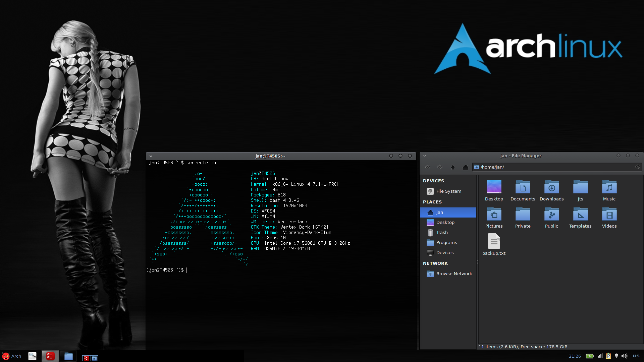This screenshot has height=362, width=644.
Task: Click the 'Icon Theme: Vibrancy-Dark-Blue' line
Action: tap(291, 232)
